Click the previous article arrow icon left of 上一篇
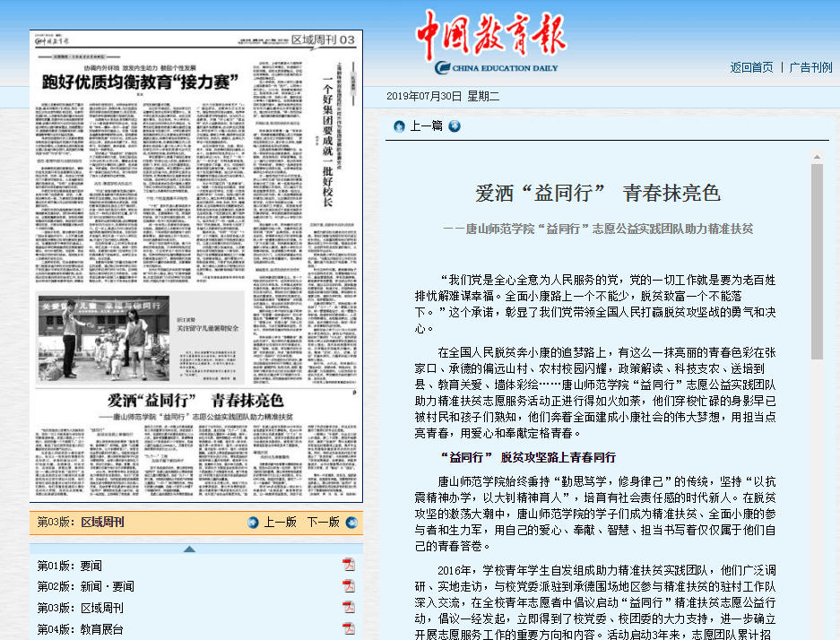Image resolution: width=840 pixels, height=640 pixels. (398, 126)
